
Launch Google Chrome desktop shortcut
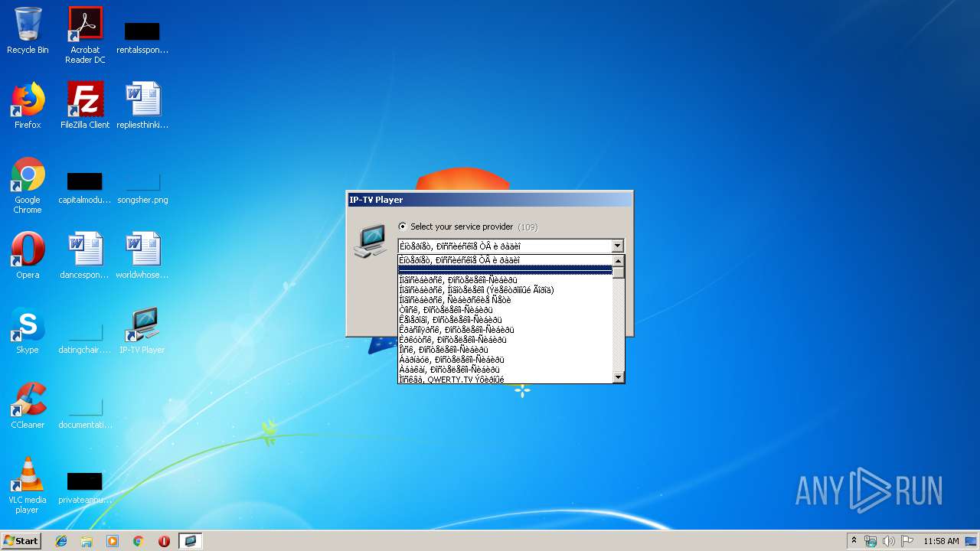(x=28, y=186)
